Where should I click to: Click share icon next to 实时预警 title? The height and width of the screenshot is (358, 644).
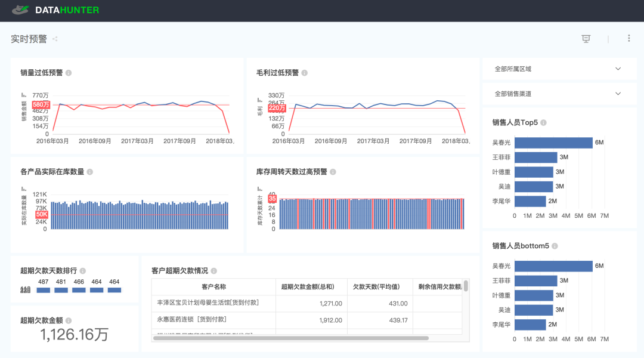[55, 39]
